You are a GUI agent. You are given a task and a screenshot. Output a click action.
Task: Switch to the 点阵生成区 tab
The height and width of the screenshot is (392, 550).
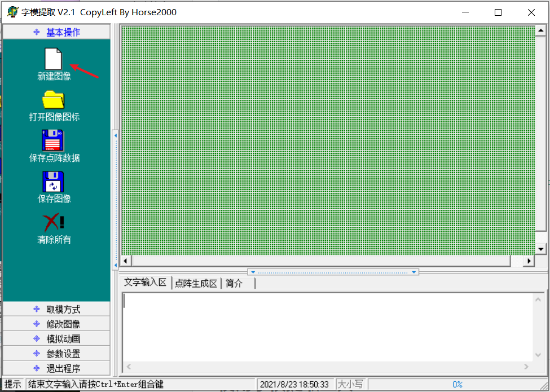196,283
